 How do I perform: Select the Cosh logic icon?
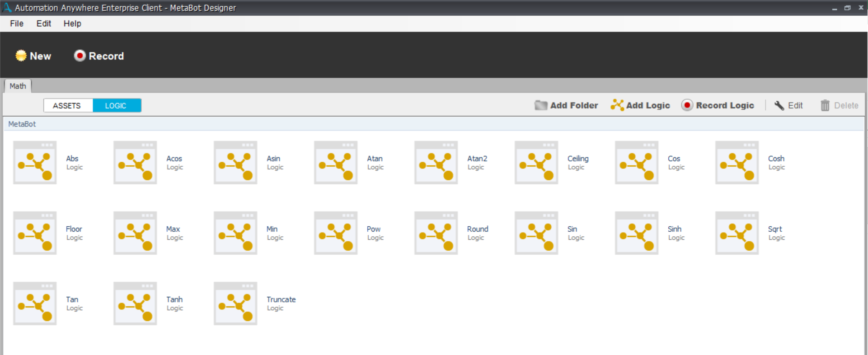point(737,163)
